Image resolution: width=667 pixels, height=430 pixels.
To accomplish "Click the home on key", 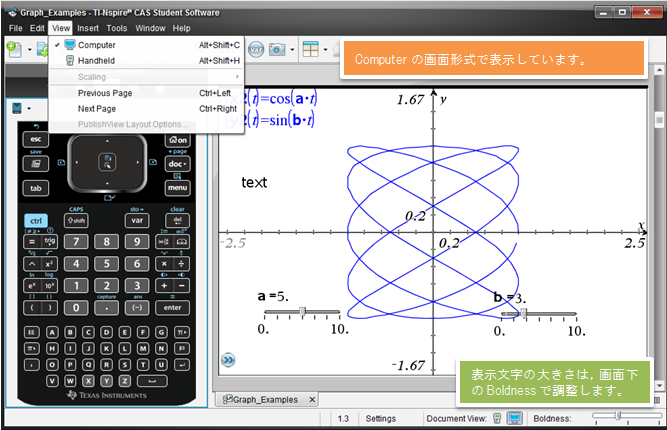I will [177, 140].
